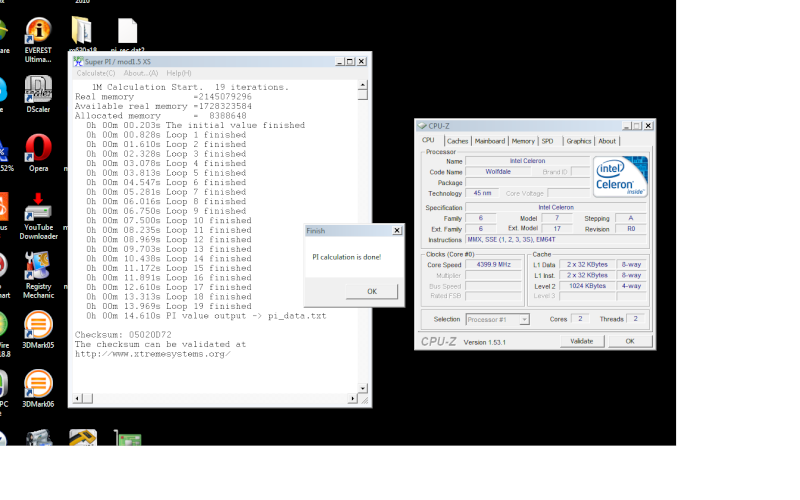Click the Name field Intel Celeron
Viewport: 800px width, 500px height.
click(x=528, y=161)
